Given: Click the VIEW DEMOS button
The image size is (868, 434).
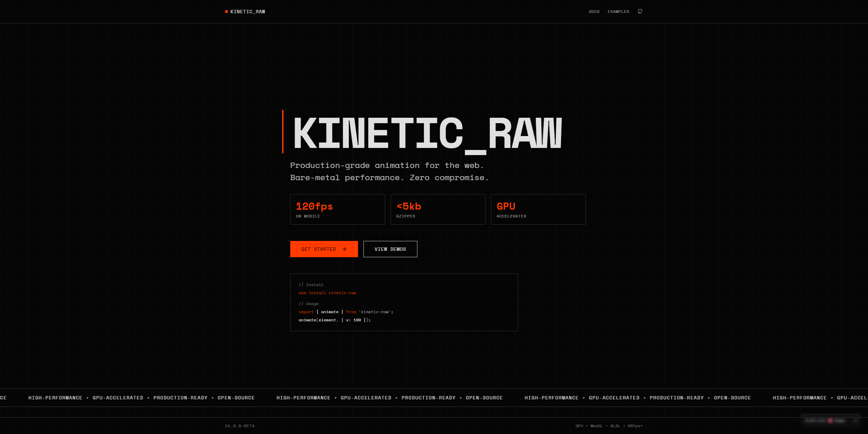Looking at the screenshot, I should [x=390, y=249].
